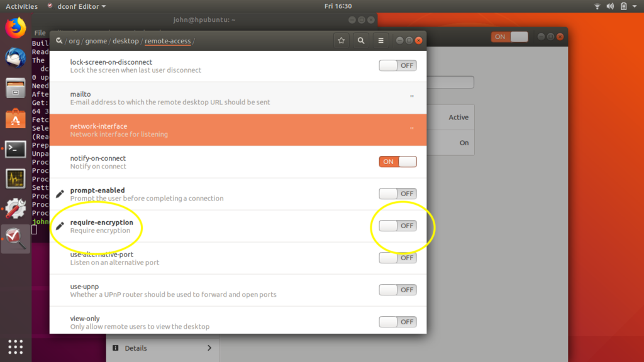The height and width of the screenshot is (362, 644).
Task: Bookmark the current path with the star icon
Action: click(341, 40)
